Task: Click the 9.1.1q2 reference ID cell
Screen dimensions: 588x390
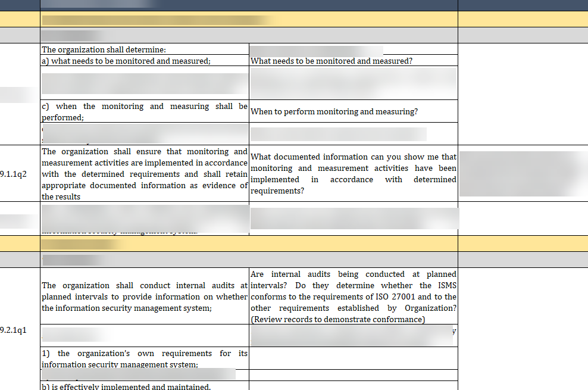Action: 14,174
